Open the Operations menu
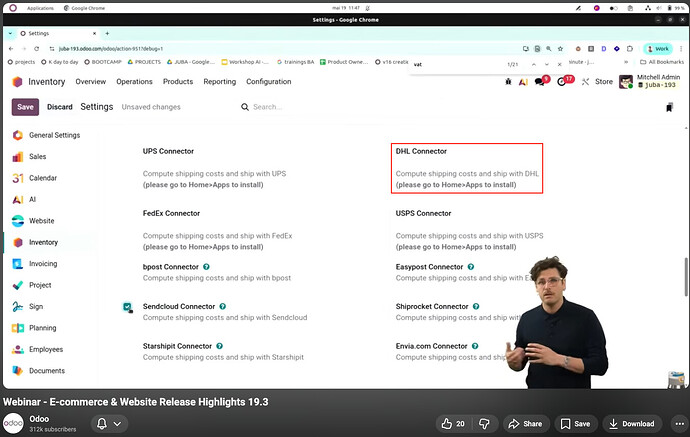Image resolution: width=690 pixels, height=437 pixels. pos(134,82)
